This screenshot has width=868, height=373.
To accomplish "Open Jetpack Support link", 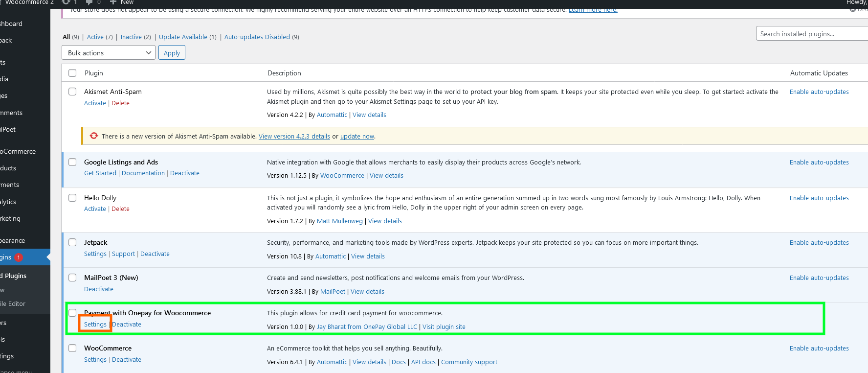I will (x=123, y=254).
